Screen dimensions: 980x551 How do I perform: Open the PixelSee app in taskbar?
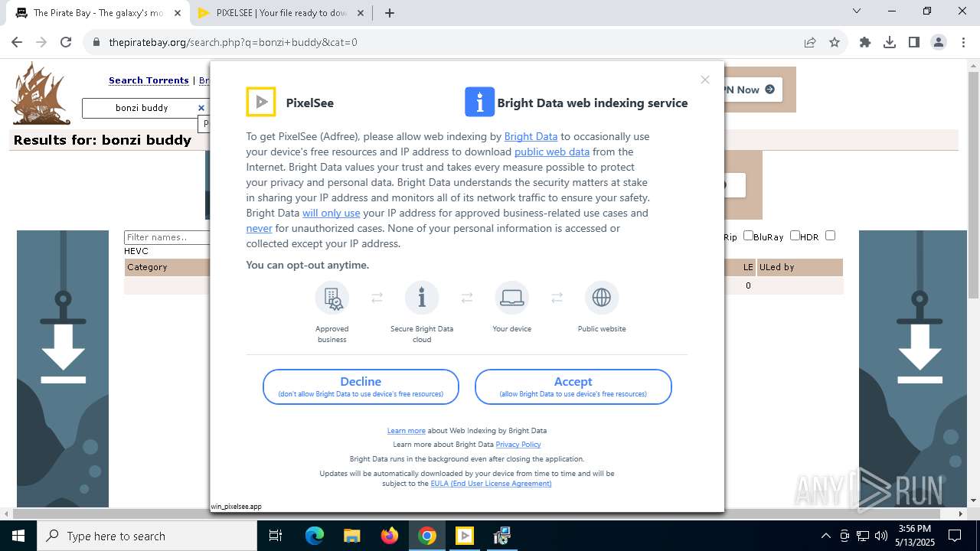pos(465,536)
